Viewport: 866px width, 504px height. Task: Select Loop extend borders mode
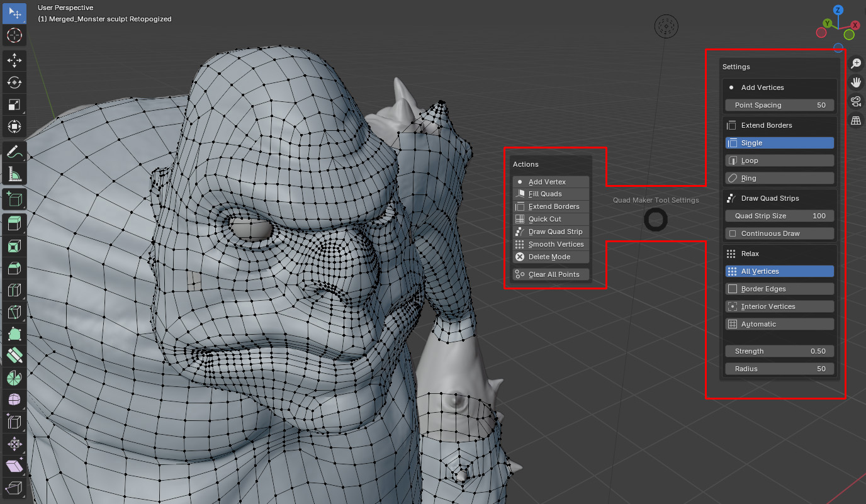(780, 160)
